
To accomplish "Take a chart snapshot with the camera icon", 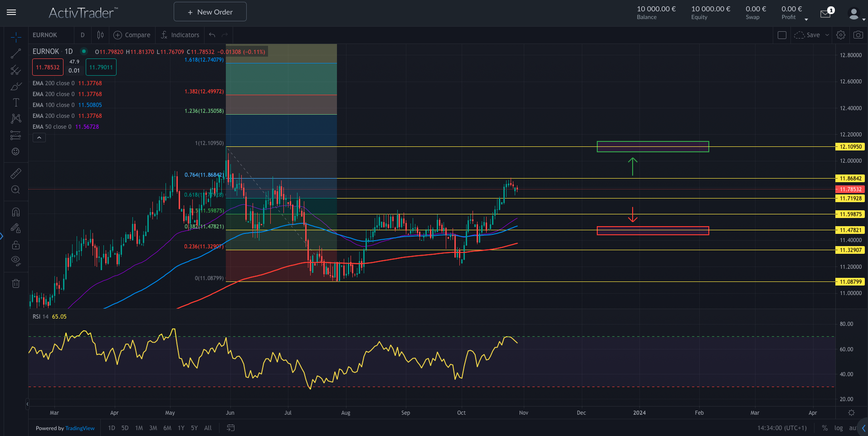I will [x=858, y=35].
